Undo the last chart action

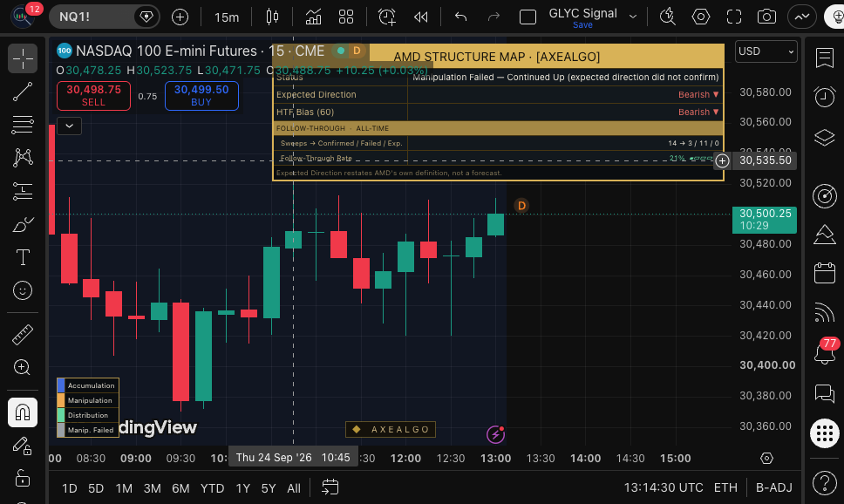click(460, 17)
